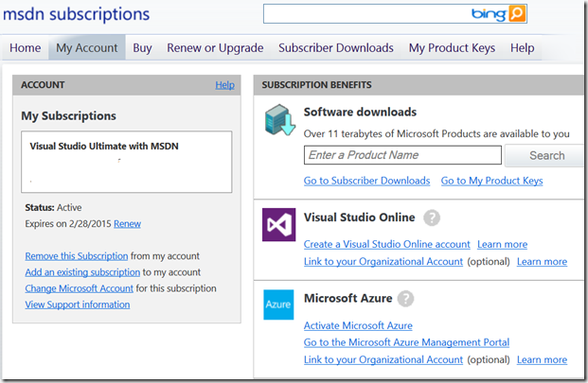The image size is (588, 383).
Task: Select the Visual Studio Ultimate with MSDN subscription box
Action: click(127, 162)
